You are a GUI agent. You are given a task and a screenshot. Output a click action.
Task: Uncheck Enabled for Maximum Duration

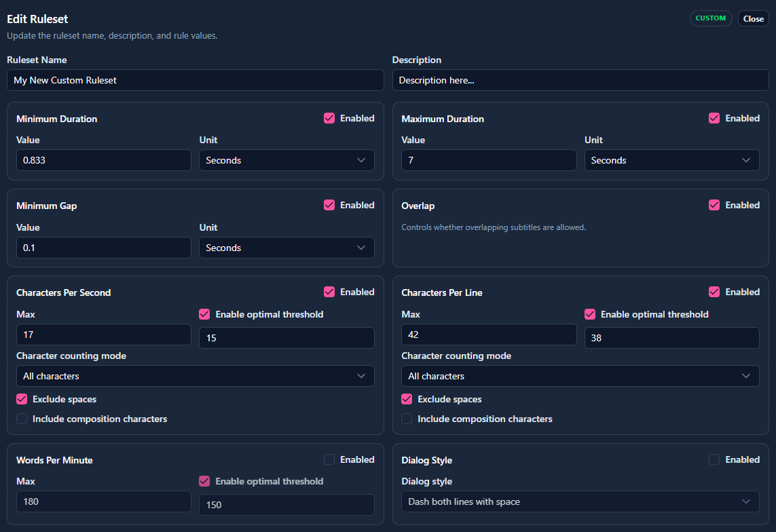click(714, 118)
